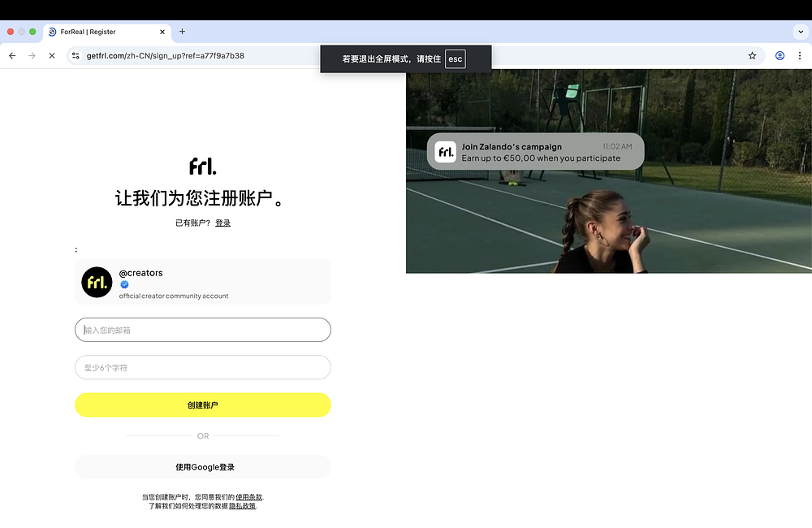Click the esc key hint in fullscreen notice

(456, 59)
